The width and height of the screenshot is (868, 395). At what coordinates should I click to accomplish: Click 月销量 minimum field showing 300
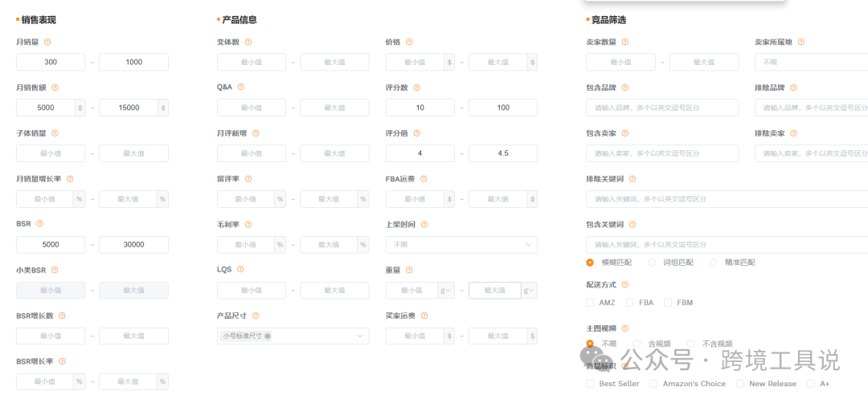(51, 62)
